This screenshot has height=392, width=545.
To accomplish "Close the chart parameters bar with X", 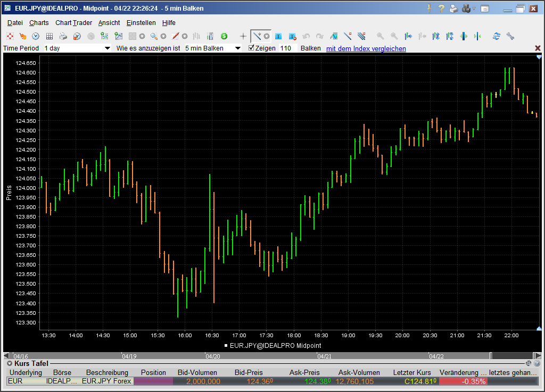I will click(x=538, y=48).
